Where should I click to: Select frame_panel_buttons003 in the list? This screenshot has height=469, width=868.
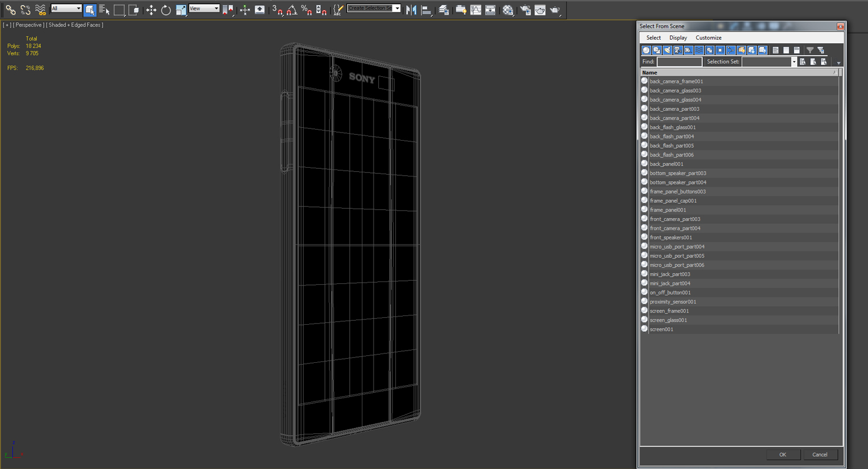click(x=739, y=192)
